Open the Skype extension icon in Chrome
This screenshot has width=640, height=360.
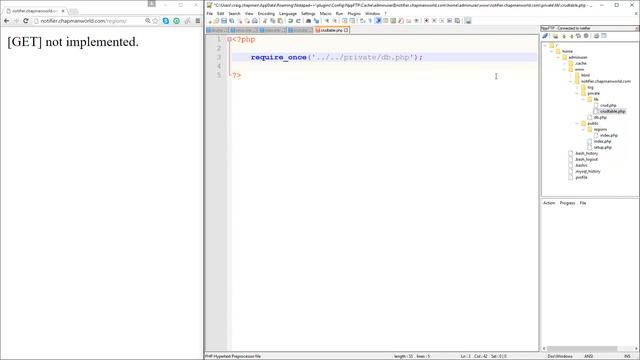pyautogui.click(x=166, y=21)
